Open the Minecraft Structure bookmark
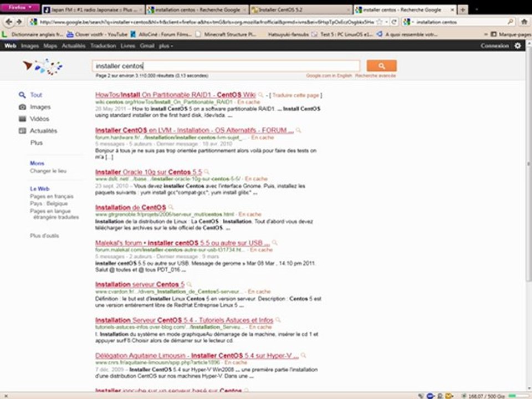The image size is (532, 399). coord(226,34)
